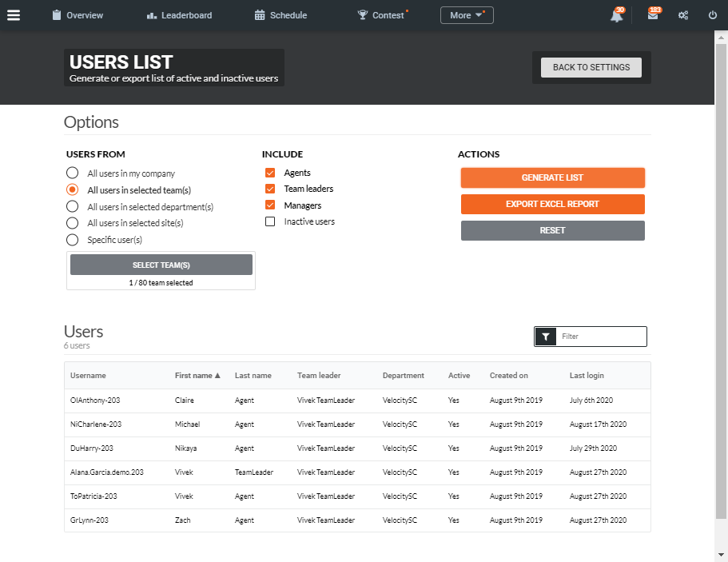The width and height of the screenshot is (728, 562).
Task: Click username DuHarry-203
Action: (x=91, y=448)
